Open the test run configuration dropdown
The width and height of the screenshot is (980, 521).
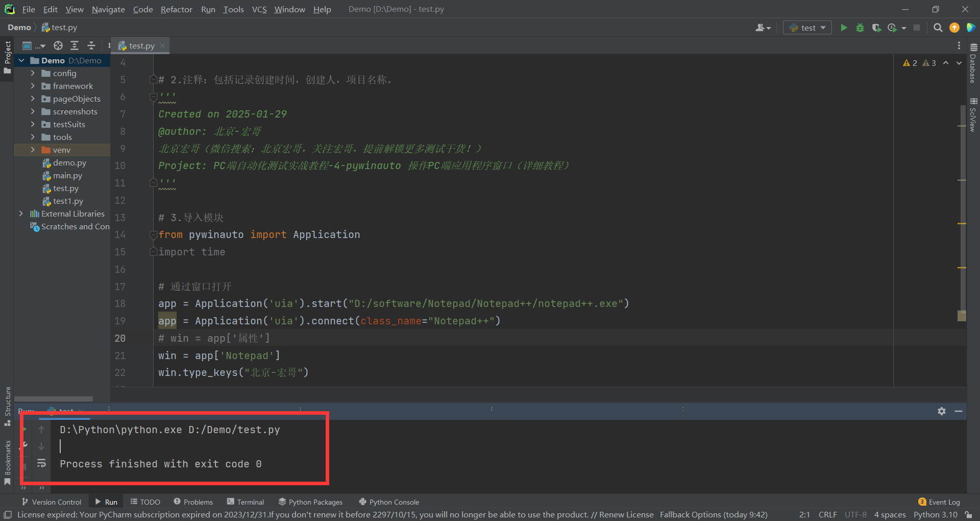click(807, 28)
